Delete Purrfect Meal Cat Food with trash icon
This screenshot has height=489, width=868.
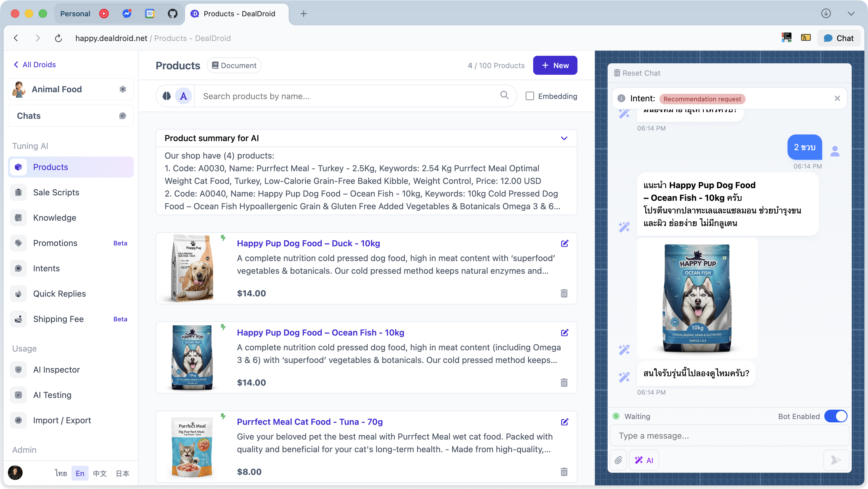click(565, 472)
